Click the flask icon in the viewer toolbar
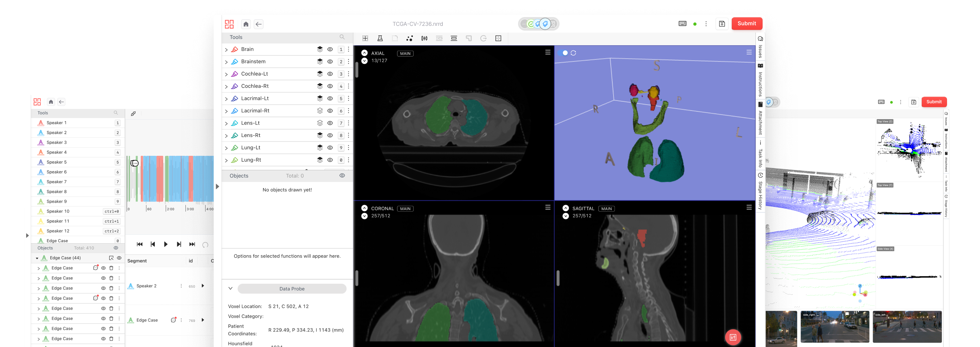 (380, 38)
